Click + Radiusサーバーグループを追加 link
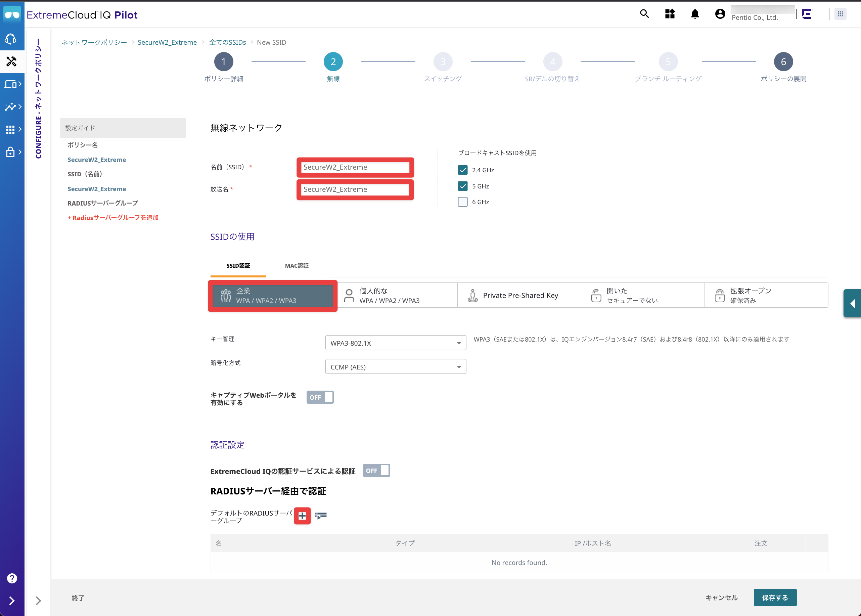This screenshot has width=861, height=616. [113, 218]
